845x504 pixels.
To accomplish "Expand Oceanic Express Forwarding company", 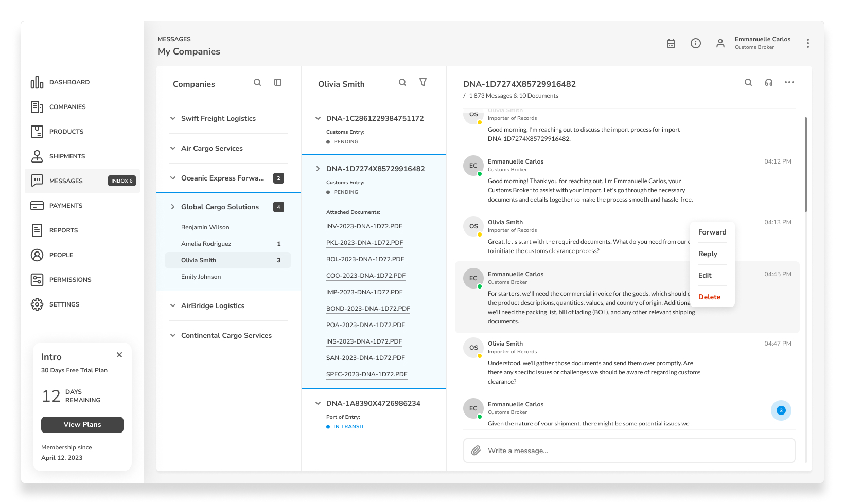I will (x=173, y=178).
